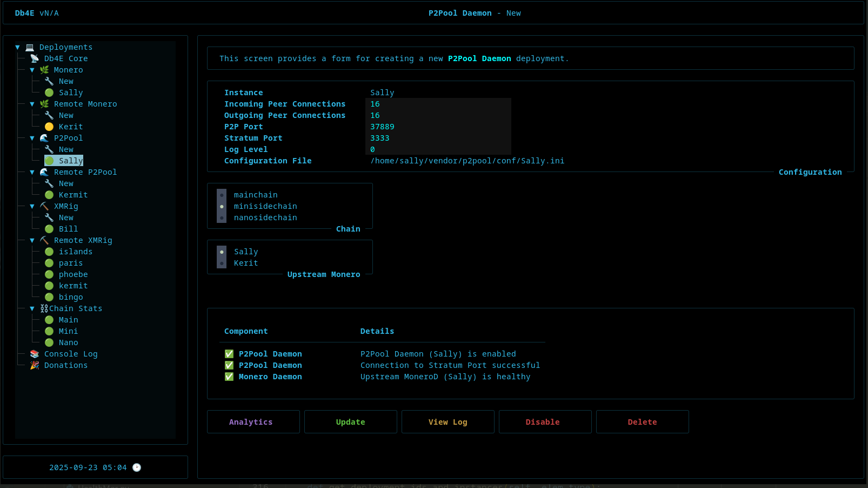
Task: Click the Db4E Core satellite icon
Action: [x=35, y=58]
